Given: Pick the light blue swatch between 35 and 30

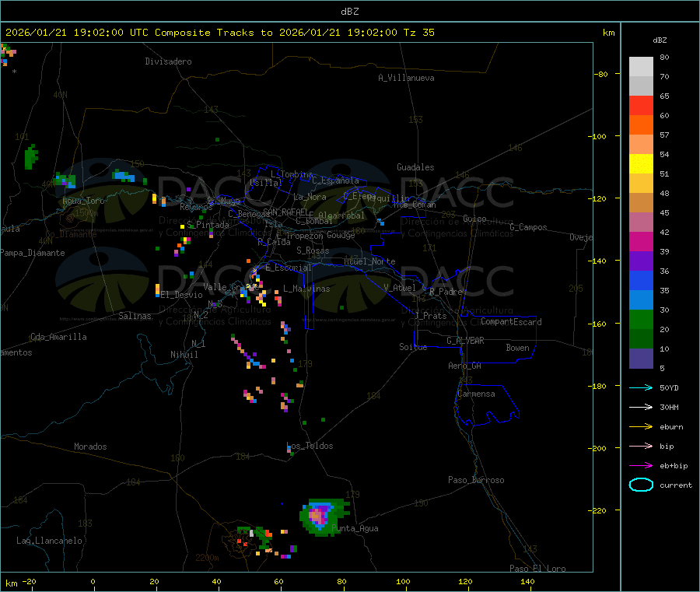Looking at the screenshot, I should [x=641, y=300].
